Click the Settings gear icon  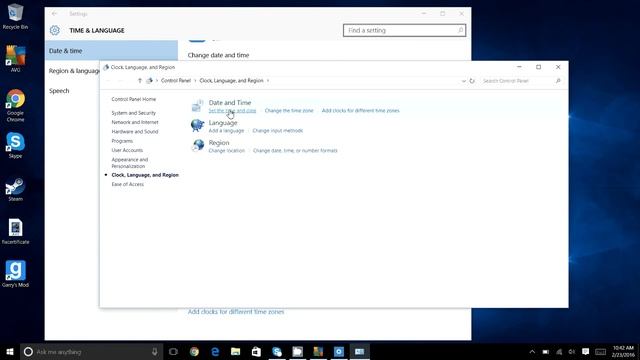pos(55,30)
